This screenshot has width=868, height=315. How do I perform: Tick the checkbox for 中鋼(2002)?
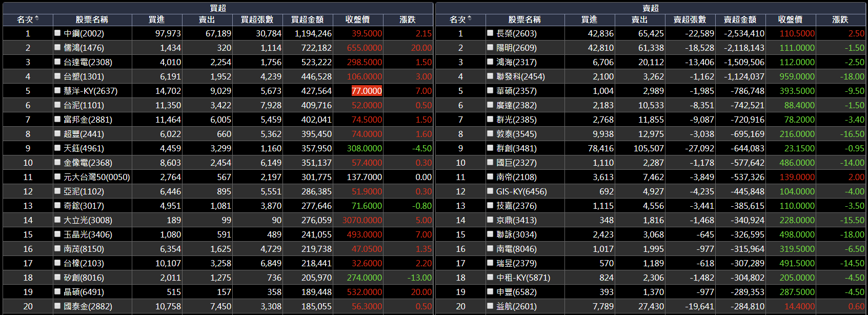tap(57, 33)
